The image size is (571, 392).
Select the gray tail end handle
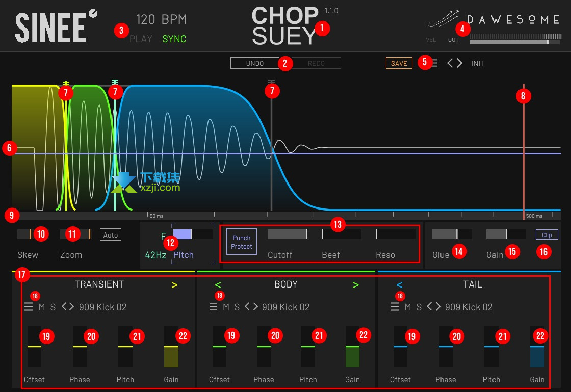point(271,82)
